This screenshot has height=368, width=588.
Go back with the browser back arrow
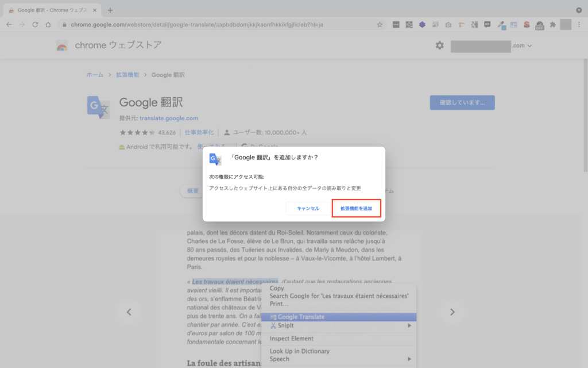tap(9, 25)
